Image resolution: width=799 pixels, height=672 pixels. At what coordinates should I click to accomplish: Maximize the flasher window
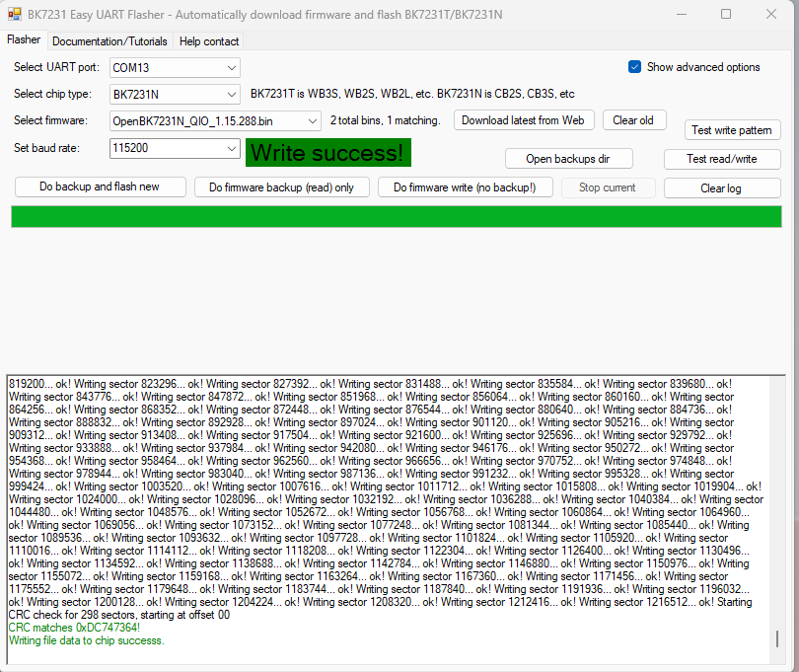pyautogui.click(x=726, y=14)
